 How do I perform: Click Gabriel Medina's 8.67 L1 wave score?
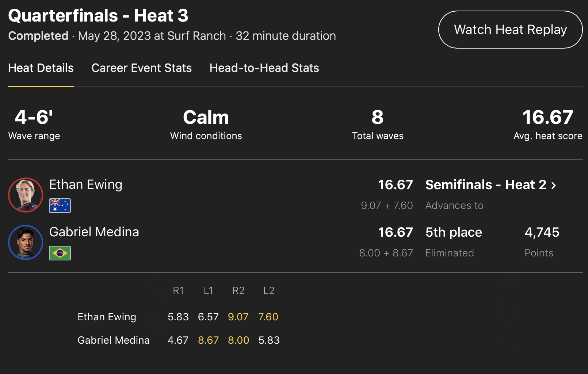[208, 340]
